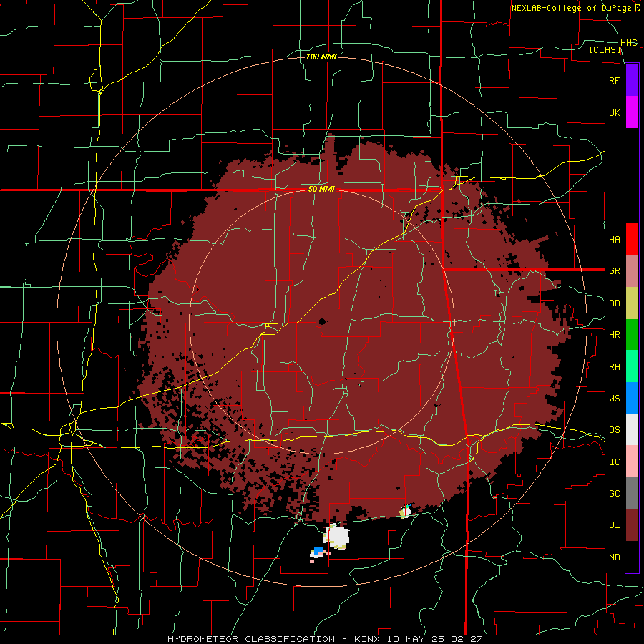
Task: Click the 50 NMI range ring label
Action: point(321,189)
